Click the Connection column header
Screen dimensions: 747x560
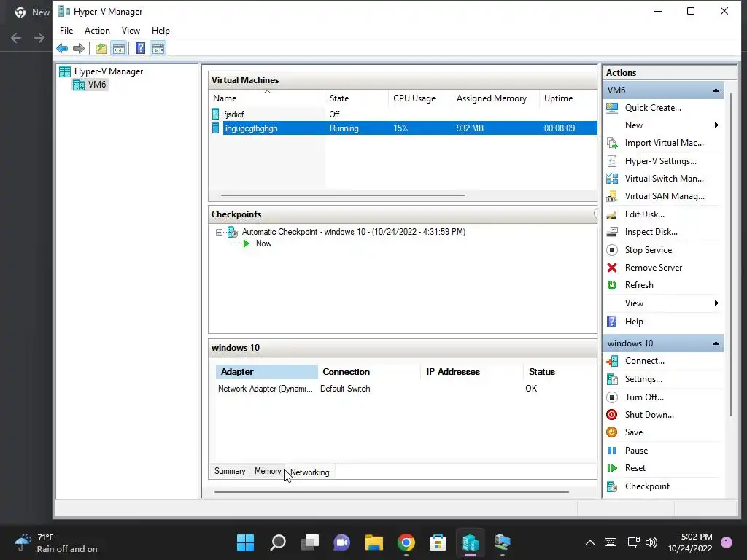tap(369, 372)
